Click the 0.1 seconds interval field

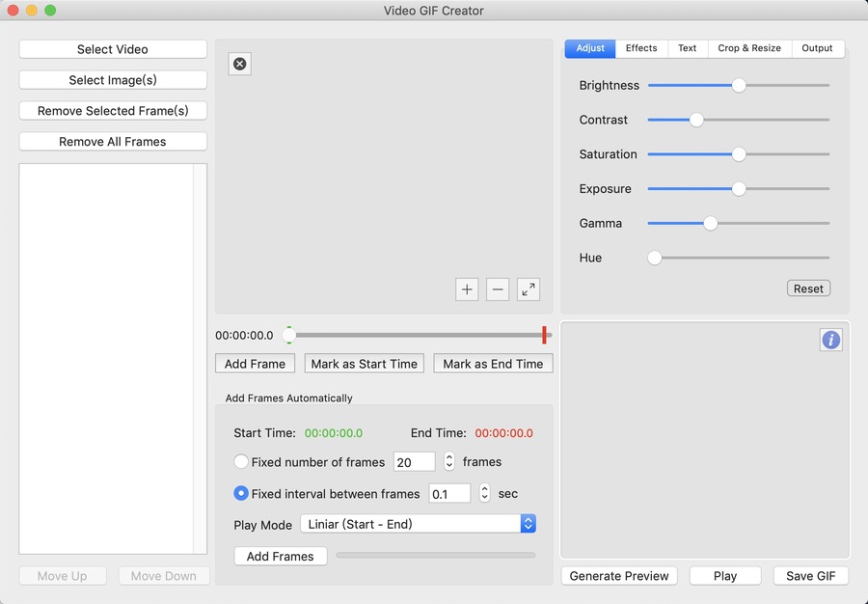[x=449, y=493]
